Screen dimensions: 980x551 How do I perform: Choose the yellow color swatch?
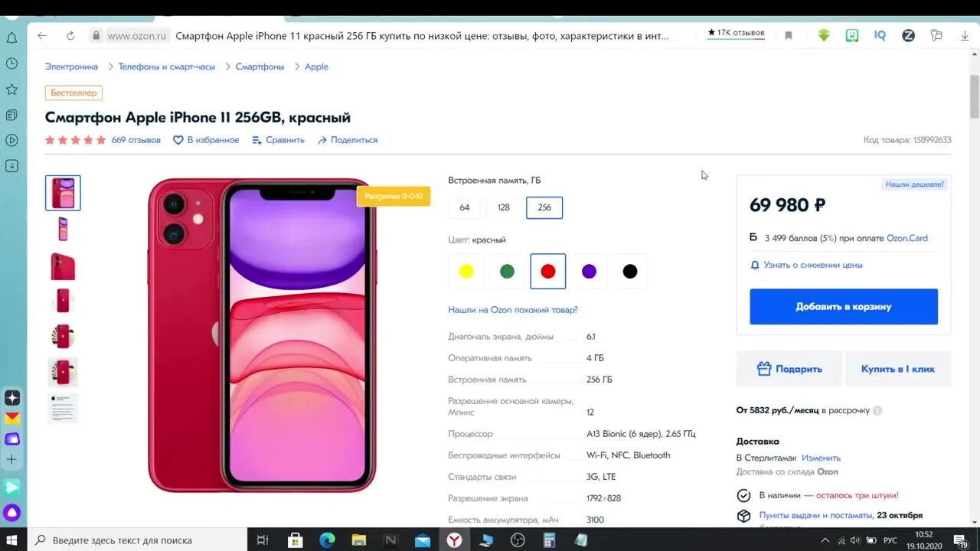[466, 271]
